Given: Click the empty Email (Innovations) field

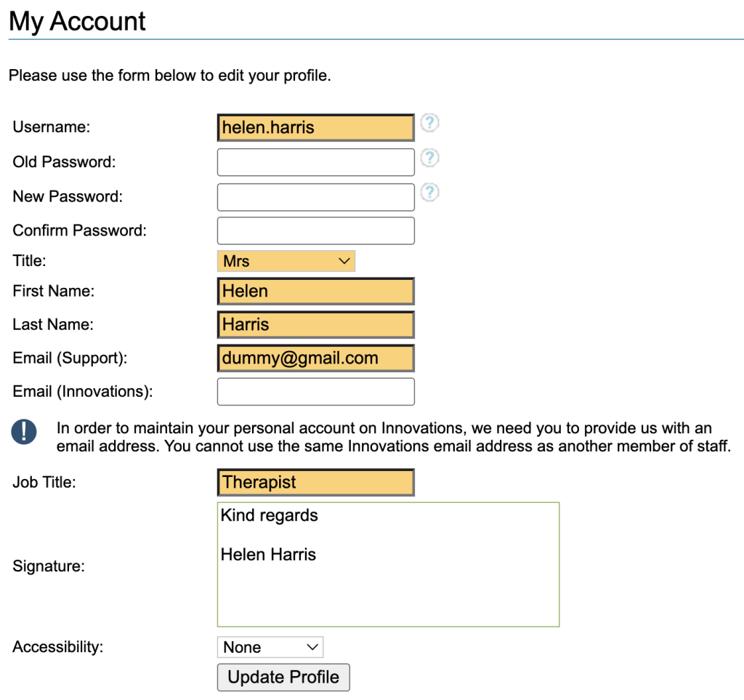Looking at the screenshot, I should click(x=315, y=392).
